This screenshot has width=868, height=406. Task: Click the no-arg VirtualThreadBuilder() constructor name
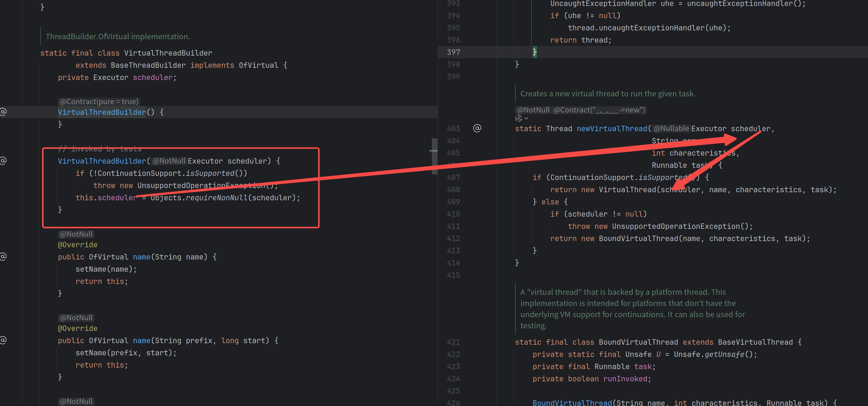pos(102,112)
